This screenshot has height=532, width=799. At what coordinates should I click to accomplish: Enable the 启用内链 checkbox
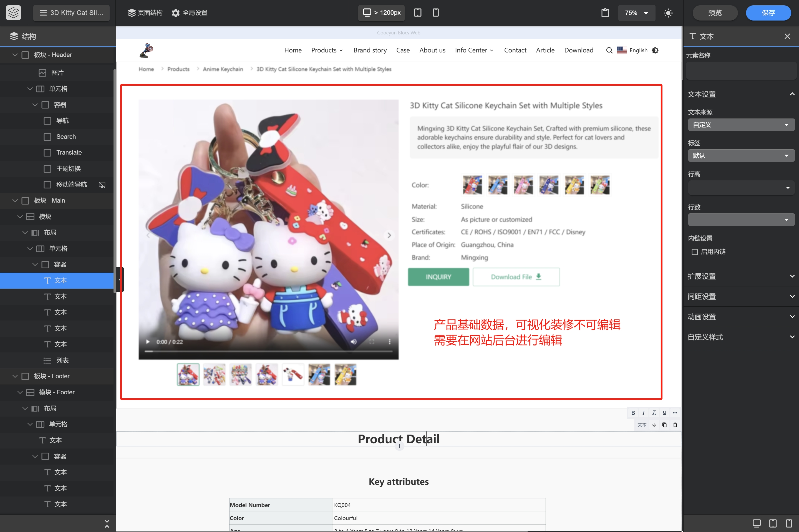pos(694,252)
